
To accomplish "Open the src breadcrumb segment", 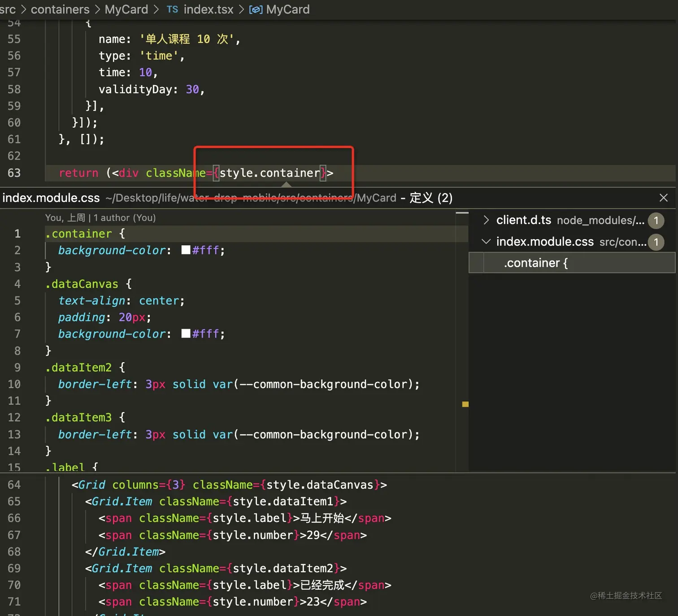I will tap(8, 9).
